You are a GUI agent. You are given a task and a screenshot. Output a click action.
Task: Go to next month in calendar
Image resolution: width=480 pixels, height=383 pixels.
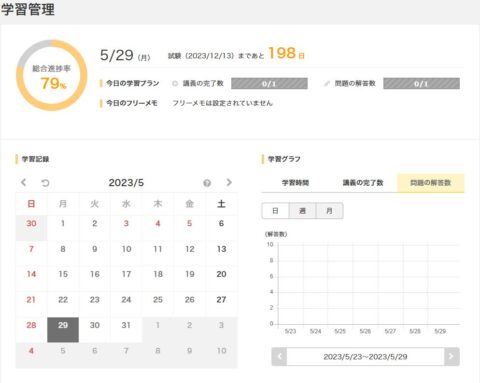[x=229, y=182]
